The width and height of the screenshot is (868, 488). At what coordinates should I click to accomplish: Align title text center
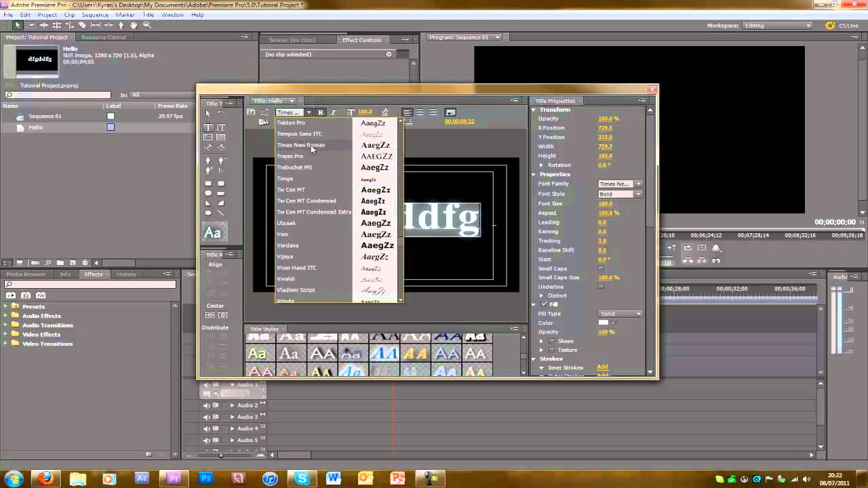click(420, 113)
